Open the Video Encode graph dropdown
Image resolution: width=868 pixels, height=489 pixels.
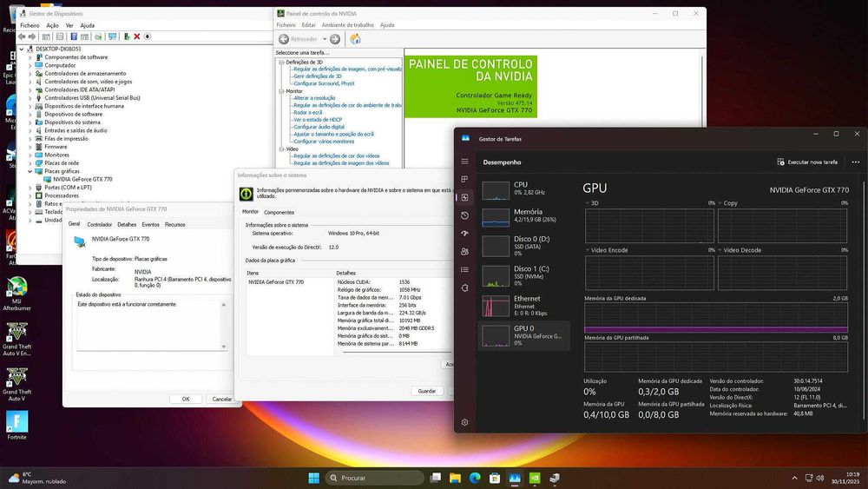588,250
